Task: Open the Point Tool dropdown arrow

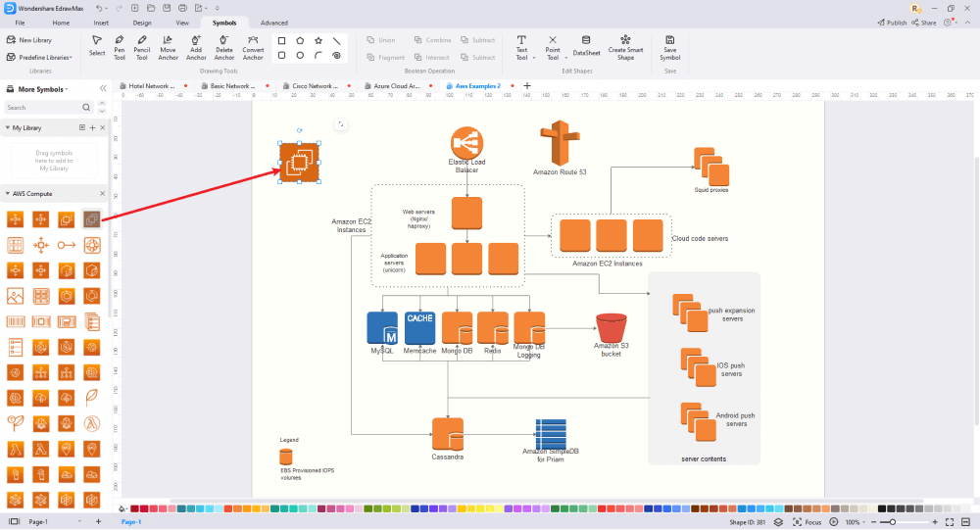Action: (565, 58)
